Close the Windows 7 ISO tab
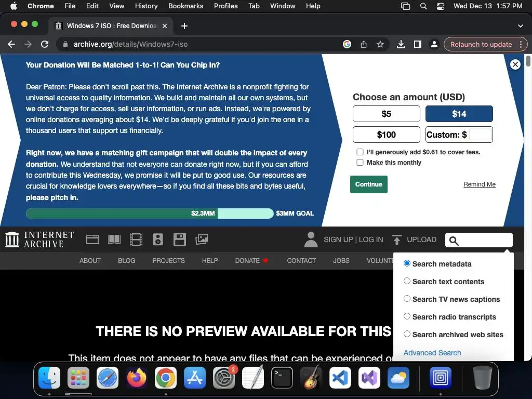The image size is (532, 399). pos(165,26)
